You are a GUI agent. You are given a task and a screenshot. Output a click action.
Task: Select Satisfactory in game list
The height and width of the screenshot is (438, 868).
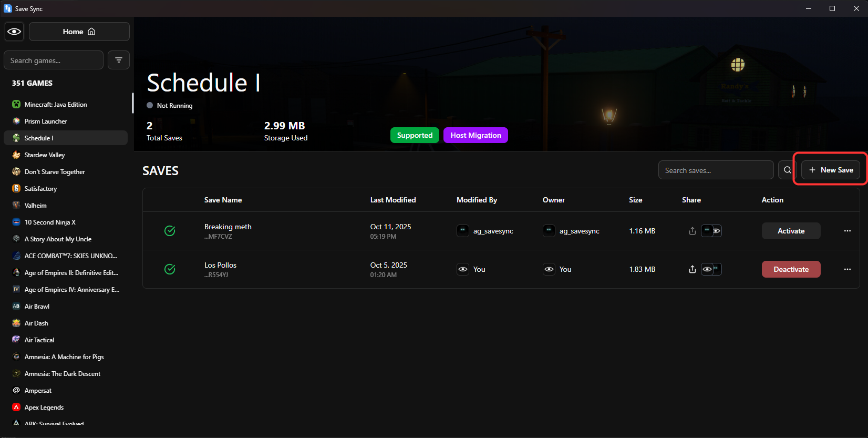pos(66,188)
